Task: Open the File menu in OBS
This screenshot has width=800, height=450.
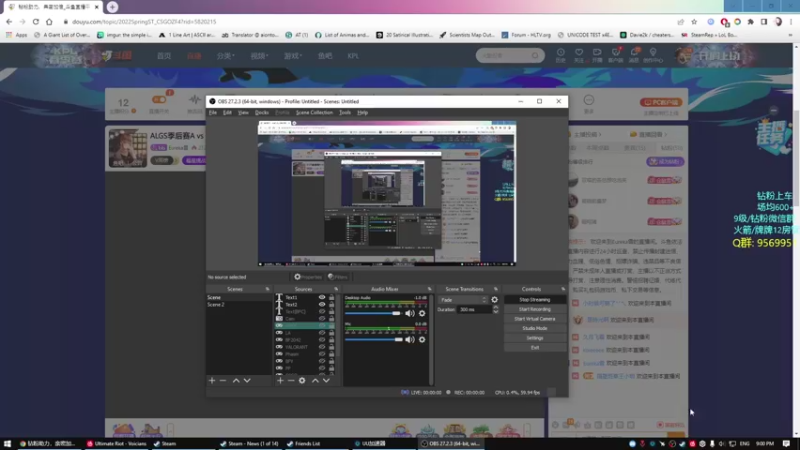Action: click(213, 113)
